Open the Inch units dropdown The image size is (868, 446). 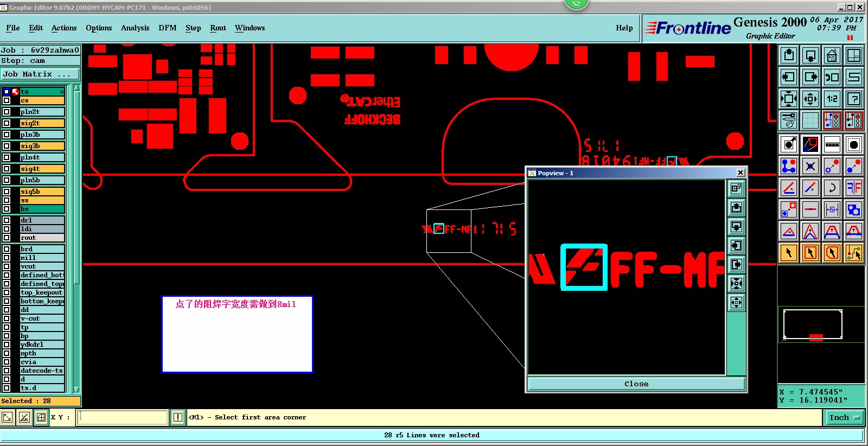click(x=845, y=417)
